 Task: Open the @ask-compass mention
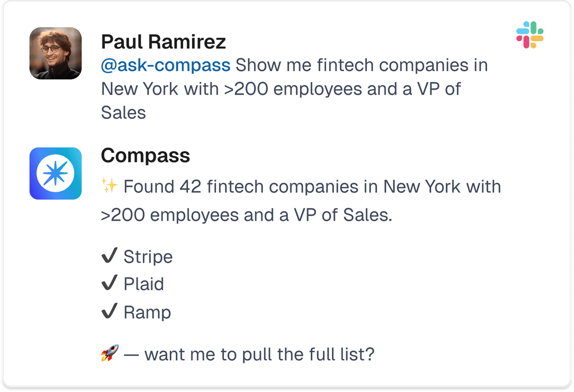coord(166,65)
